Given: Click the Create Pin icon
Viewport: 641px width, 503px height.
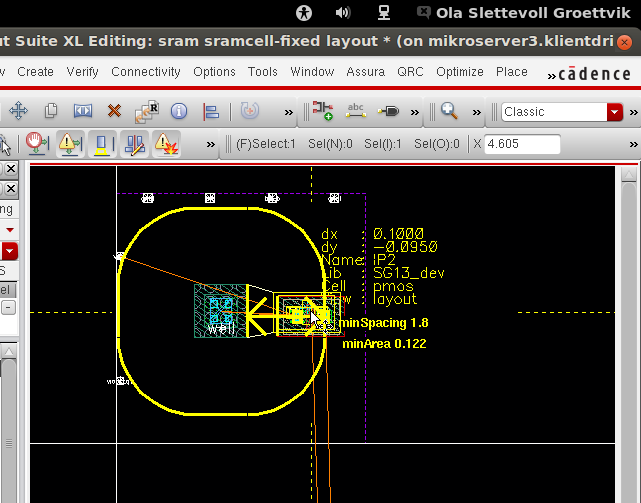Looking at the screenshot, I should click(388, 111).
